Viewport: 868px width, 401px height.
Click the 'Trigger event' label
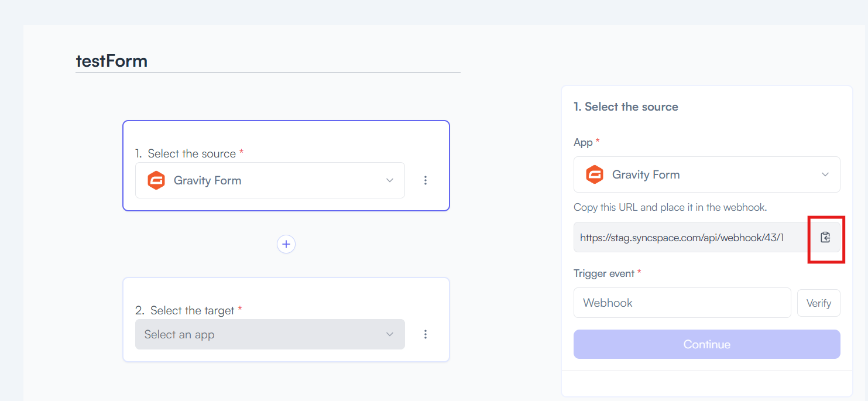(x=604, y=273)
